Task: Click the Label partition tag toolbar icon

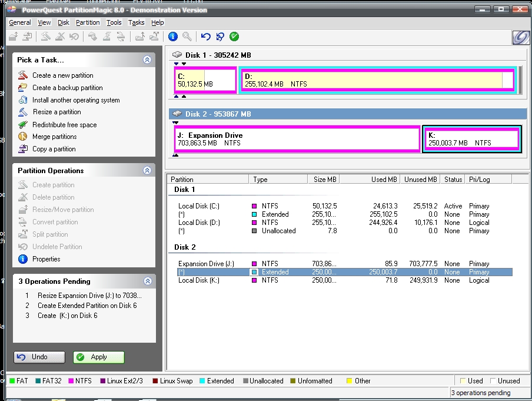Action: pos(92,36)
